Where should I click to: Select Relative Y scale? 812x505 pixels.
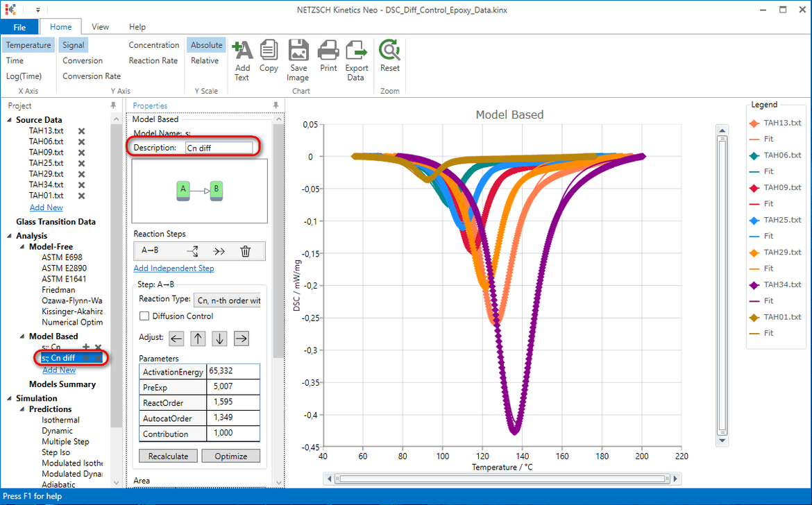tap(205, 60)
